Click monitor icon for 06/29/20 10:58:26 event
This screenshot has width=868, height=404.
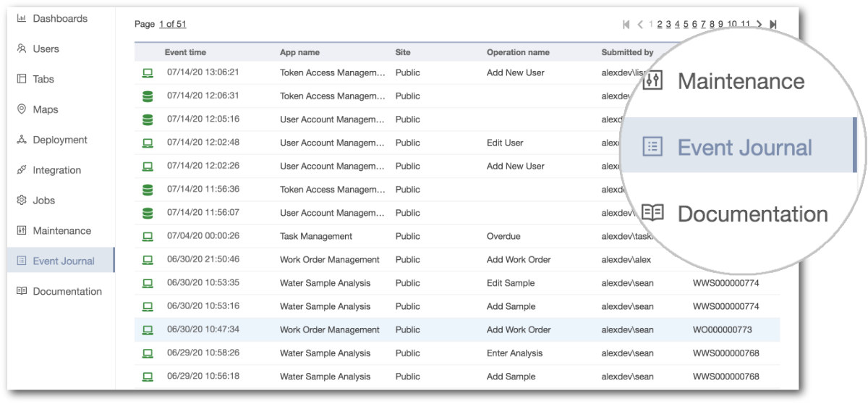[148, 353]
